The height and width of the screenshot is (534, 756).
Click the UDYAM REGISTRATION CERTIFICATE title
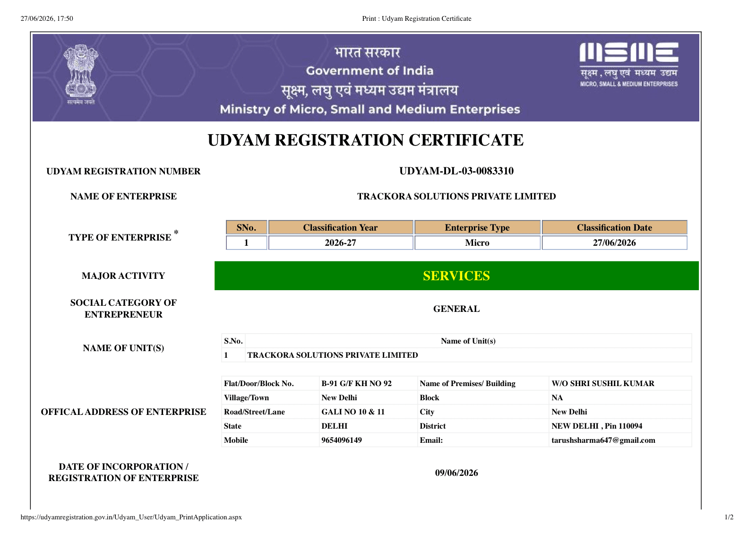(x=365, y=140)
